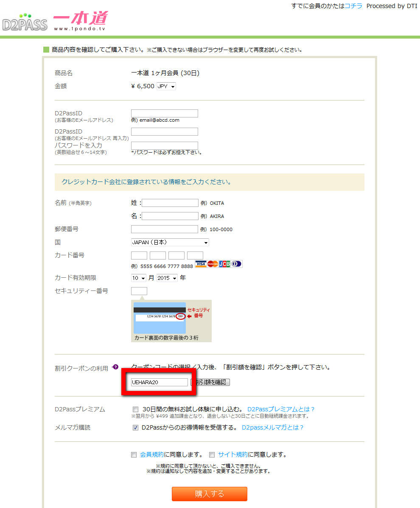This screenshot has width=420, height=508.
Task: Uncheck the D2Pass newsletter subscription checkbox
Action: tap(135, 428)
